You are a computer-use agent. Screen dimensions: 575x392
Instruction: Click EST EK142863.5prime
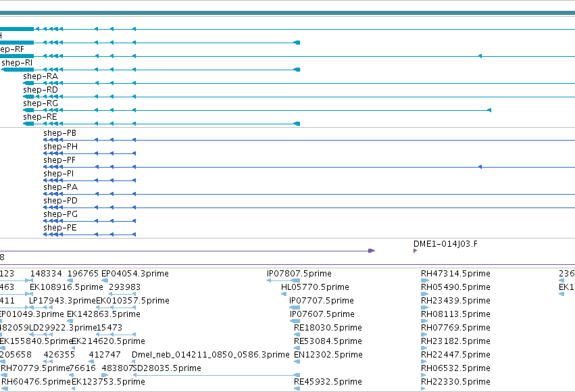[104, 314]
